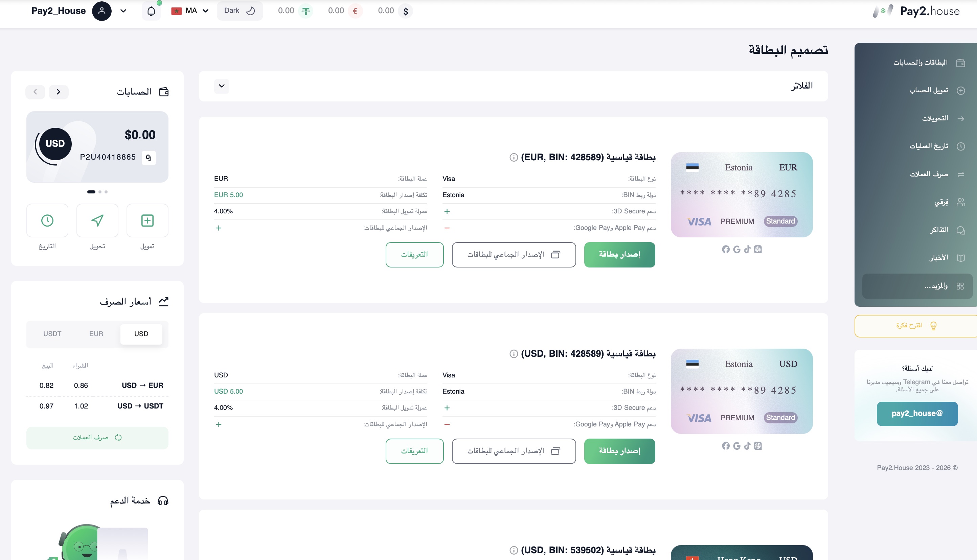
Task: Click the USDT Tether balance icon
Action: click(306, 11)
